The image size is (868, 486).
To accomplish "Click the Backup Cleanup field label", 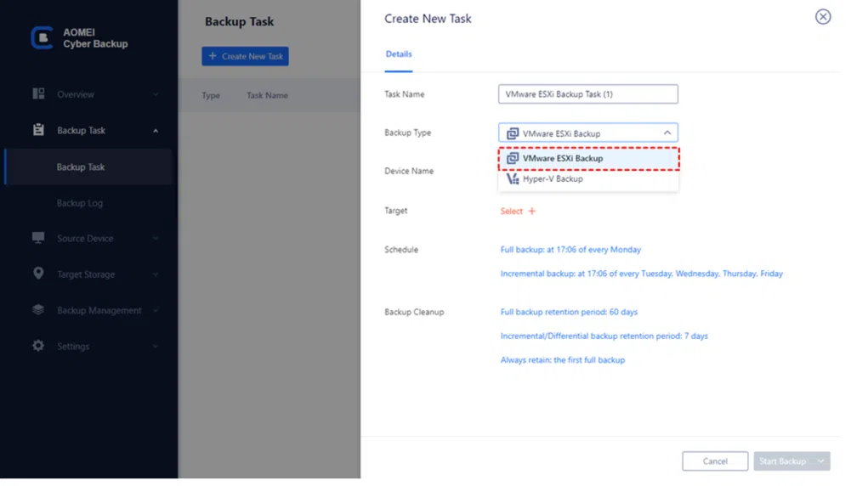I will click(414, 312).
